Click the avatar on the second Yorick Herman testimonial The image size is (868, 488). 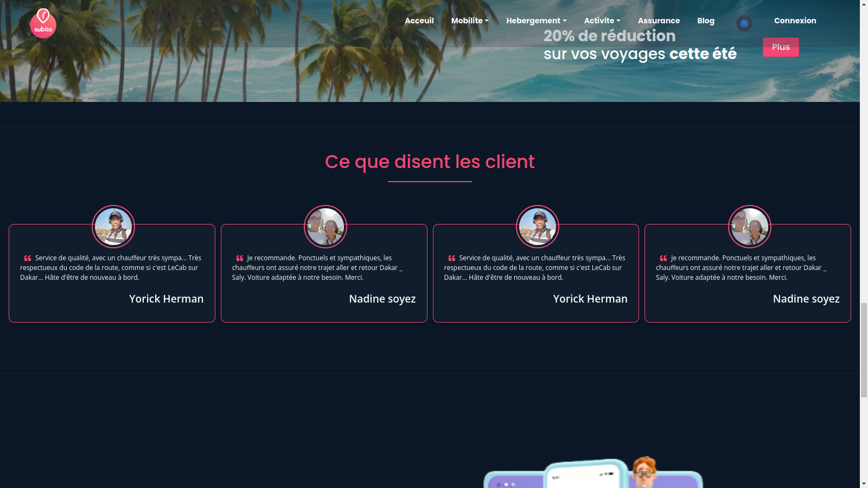pos(537,227)
